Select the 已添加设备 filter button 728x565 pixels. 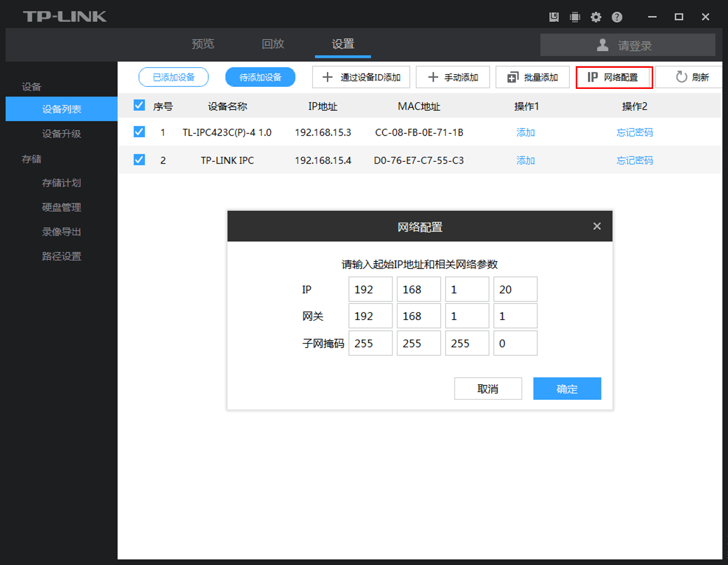click(x=173, y=77)
